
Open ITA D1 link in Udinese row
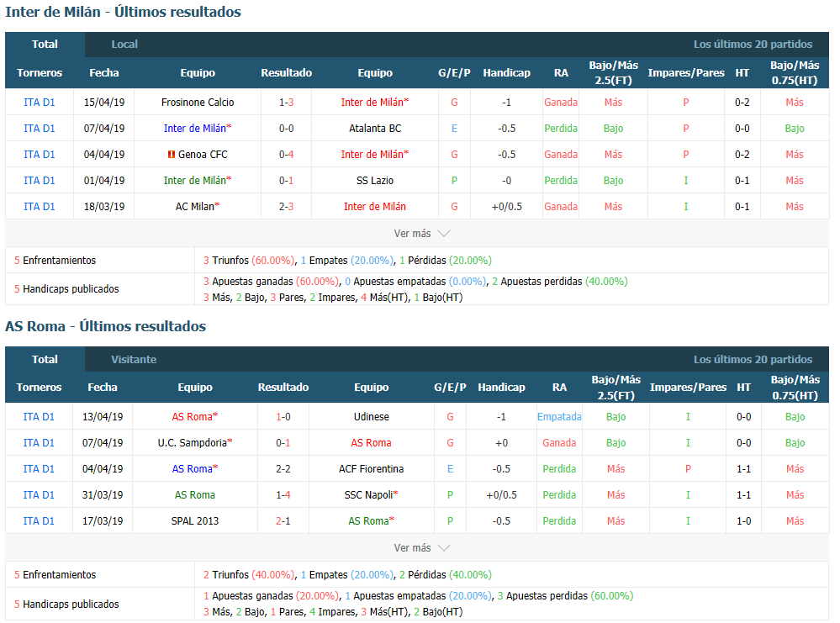(x=39, y=417)
